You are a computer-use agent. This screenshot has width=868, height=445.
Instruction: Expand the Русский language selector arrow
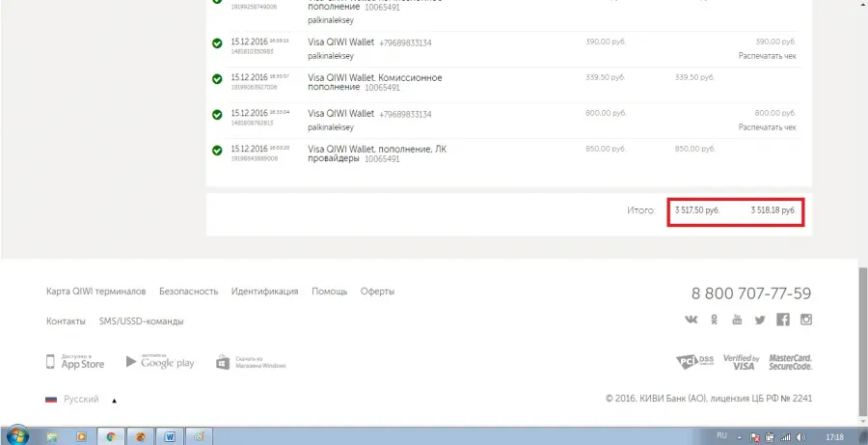click(x=115, y=400)
